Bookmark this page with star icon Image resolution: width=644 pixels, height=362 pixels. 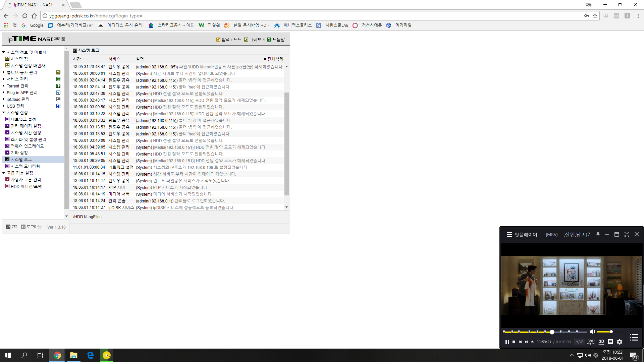point(595,16)
